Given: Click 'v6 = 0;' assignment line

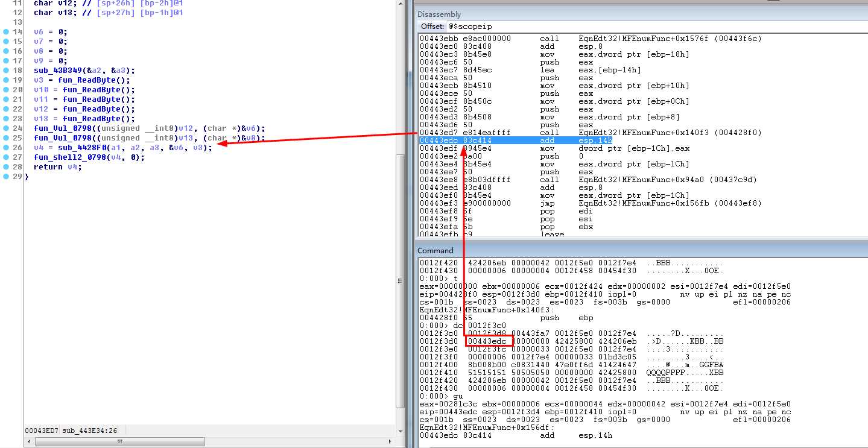Looking at the screenshot, I should (51, 31).
